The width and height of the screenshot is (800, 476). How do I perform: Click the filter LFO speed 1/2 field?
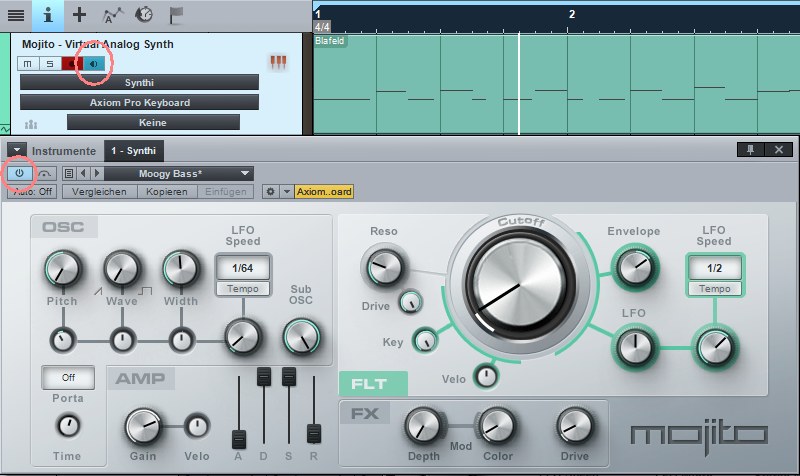click(715, 268)
